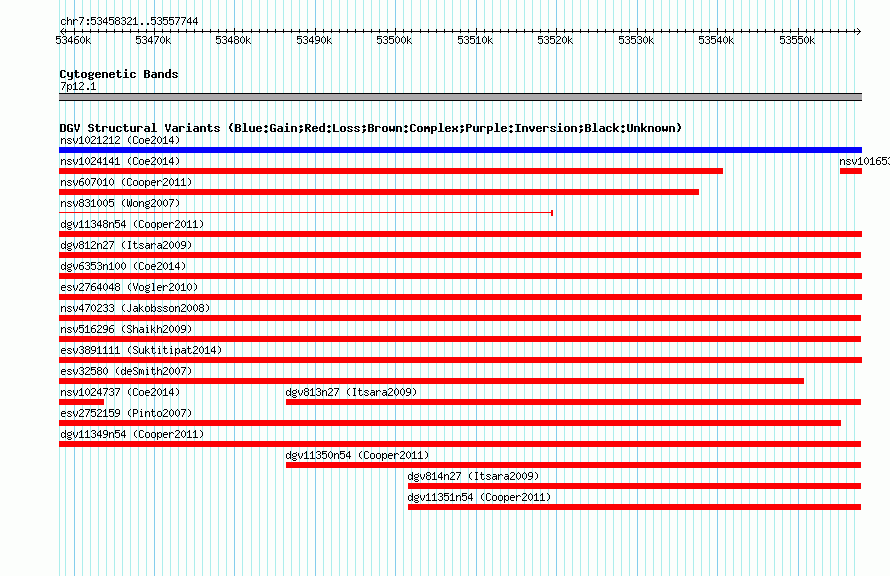Select the red bar under dgv11351n54
The height and width of the screenshot is (576, 890).
(635, 507)
